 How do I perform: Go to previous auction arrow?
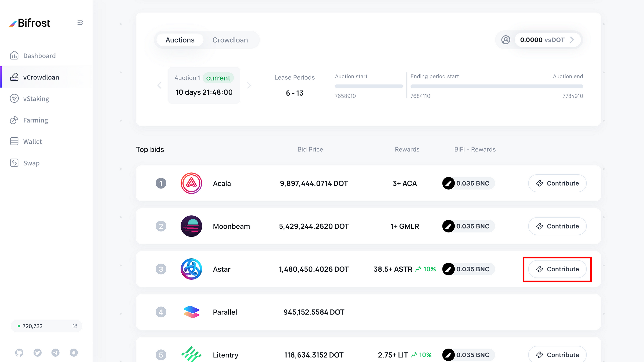click(159, 85)
